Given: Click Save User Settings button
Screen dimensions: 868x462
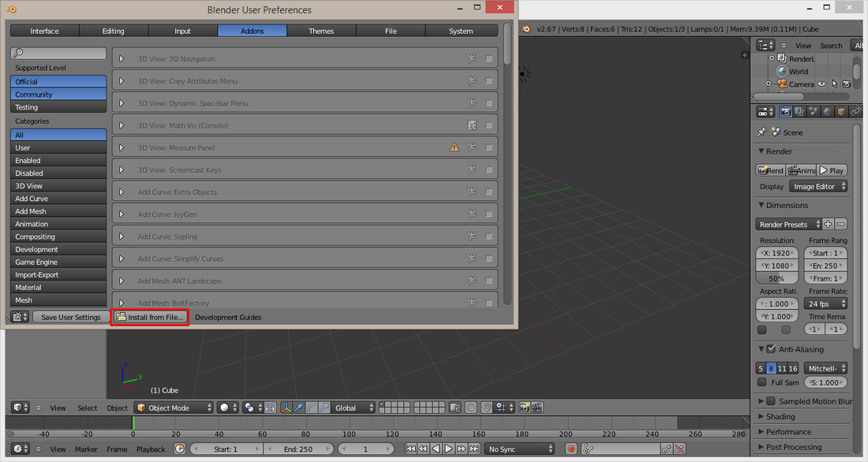Looking at the screenshot, I should point(71,317).
